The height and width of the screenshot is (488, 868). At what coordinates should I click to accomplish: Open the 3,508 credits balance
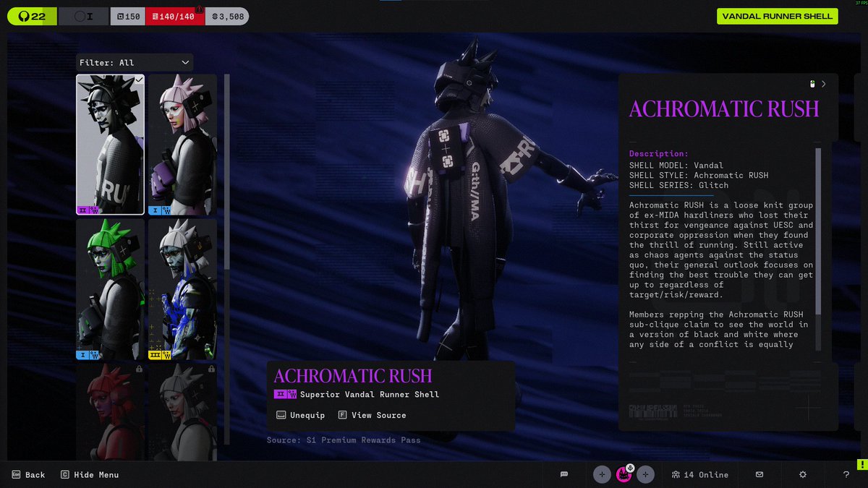226,16
